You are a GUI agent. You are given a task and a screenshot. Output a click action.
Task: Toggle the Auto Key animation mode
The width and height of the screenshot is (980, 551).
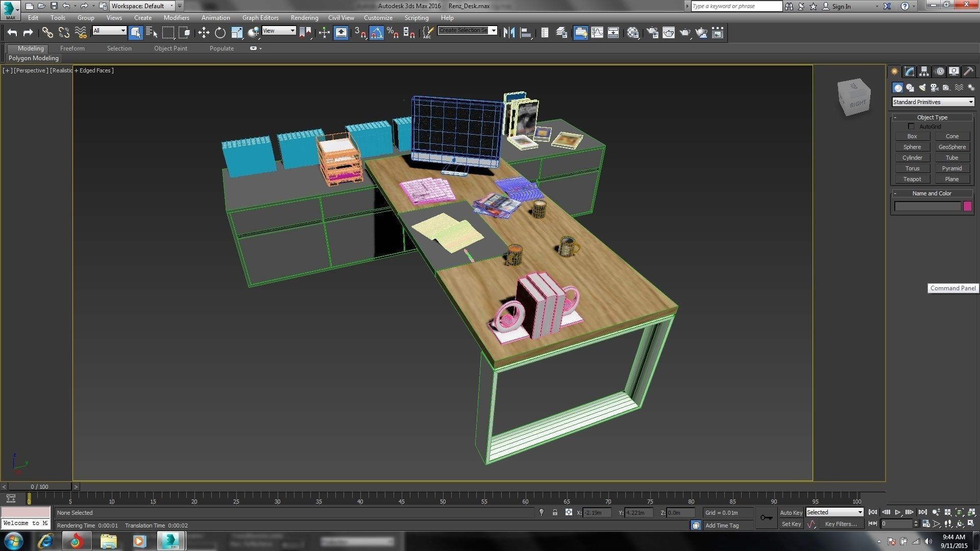point(791,513)
